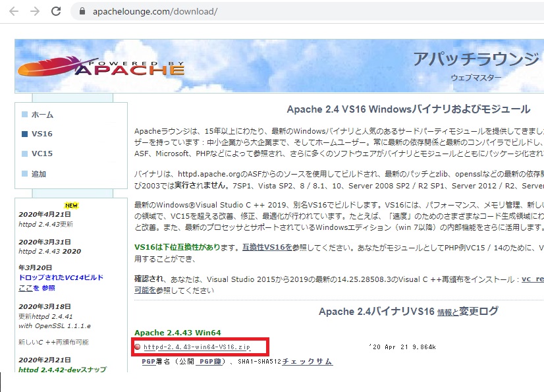Click the yellow NEW badge in the sidebar
This screenshot has width=544, height=392.
(72, 206)
